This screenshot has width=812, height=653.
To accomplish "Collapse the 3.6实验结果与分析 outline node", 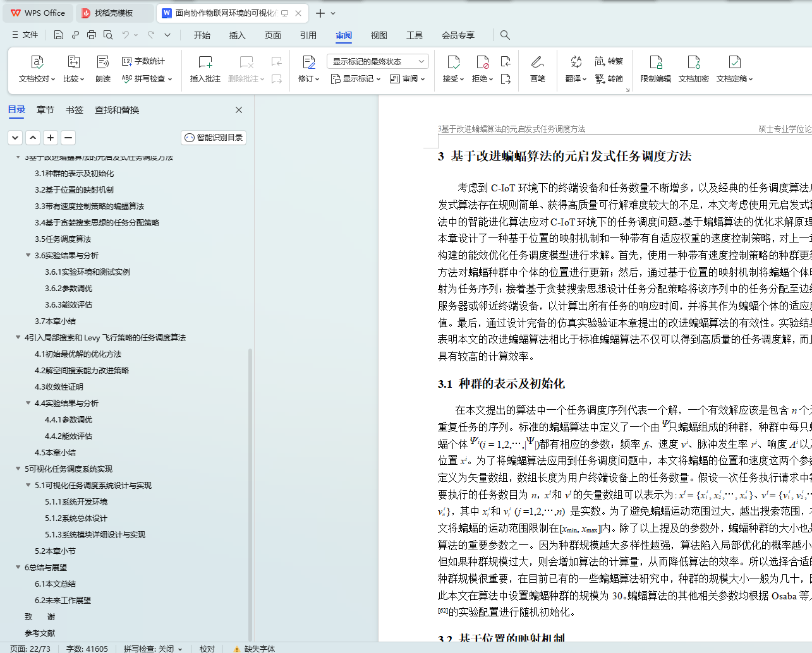I will click(28, 255).
